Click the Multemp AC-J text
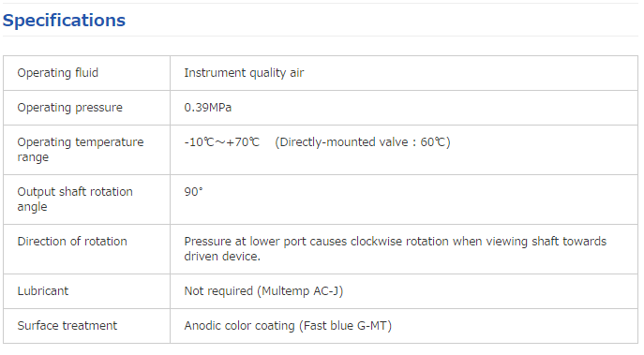 click(x=300, y=291)
